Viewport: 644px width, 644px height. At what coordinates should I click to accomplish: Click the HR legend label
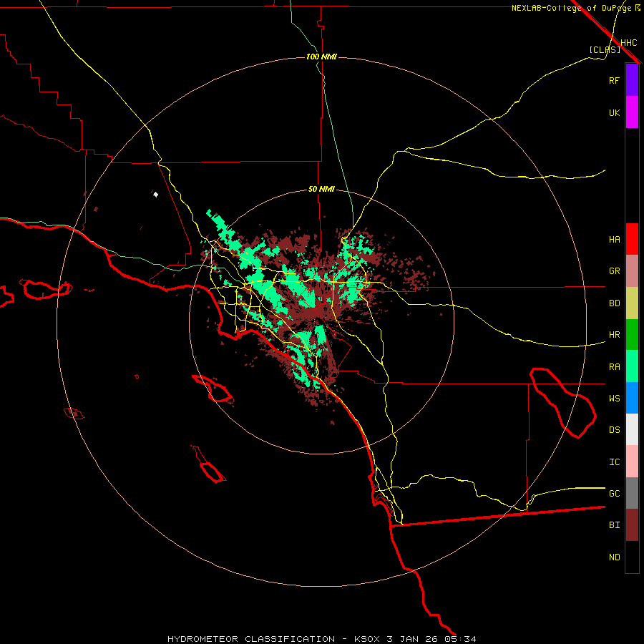[x=614, y=334]
